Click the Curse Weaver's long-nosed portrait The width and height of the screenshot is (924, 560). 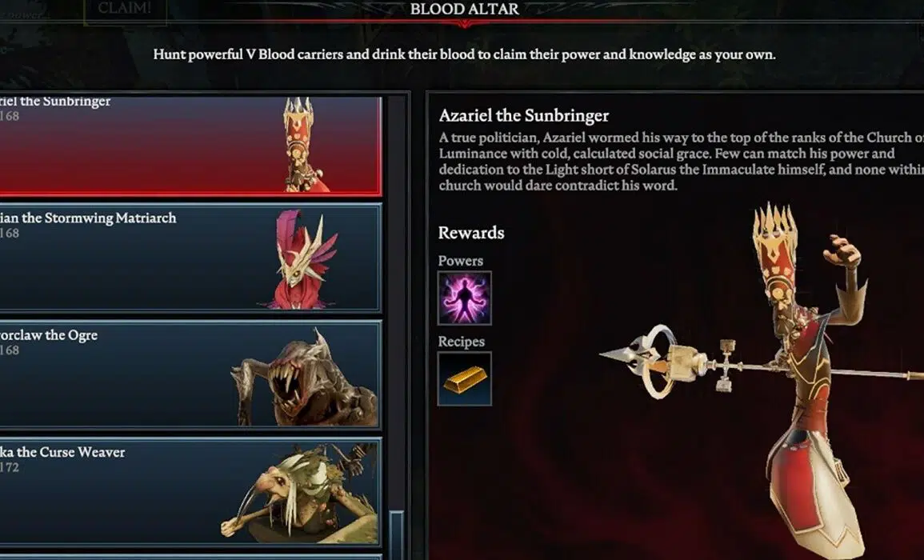(x=301, y=494)
